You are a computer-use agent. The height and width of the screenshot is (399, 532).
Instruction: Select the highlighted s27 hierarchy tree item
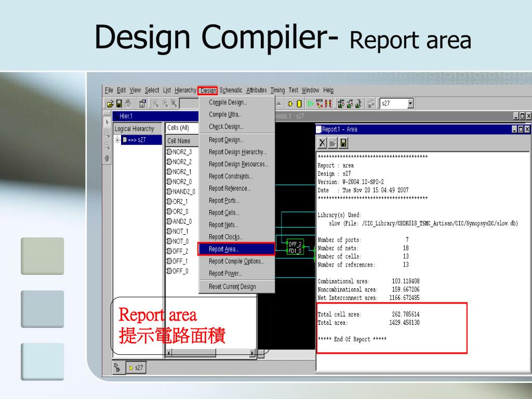click(141, 140)
